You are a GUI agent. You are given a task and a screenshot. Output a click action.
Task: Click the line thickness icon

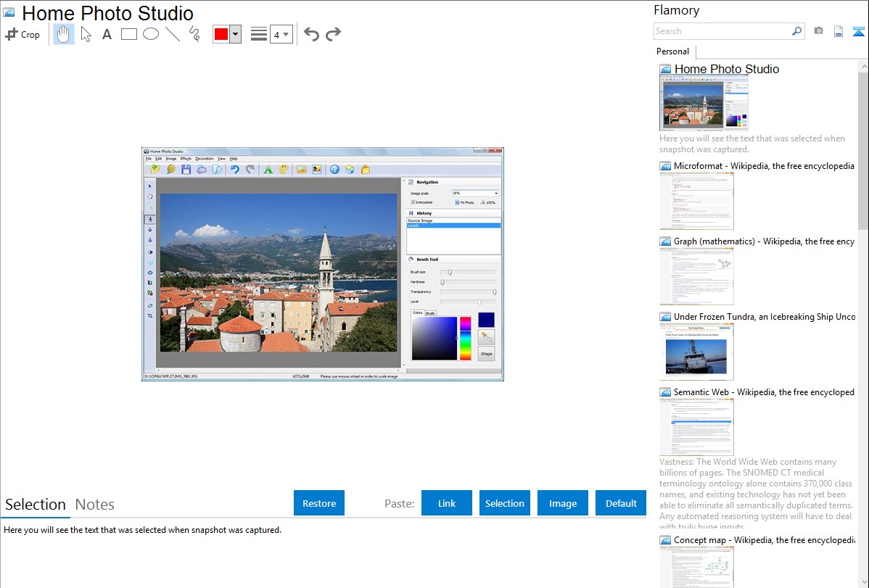[x=258, y=34]
